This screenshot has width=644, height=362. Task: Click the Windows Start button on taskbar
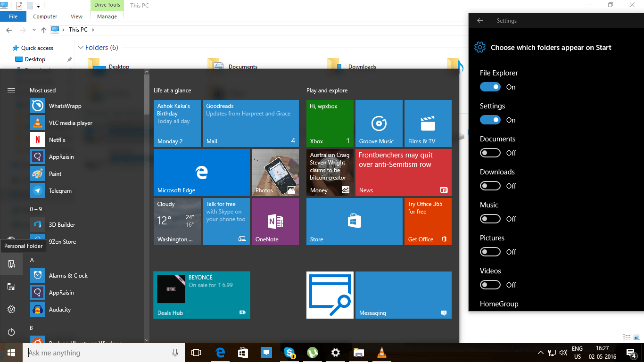pos(11,353)
